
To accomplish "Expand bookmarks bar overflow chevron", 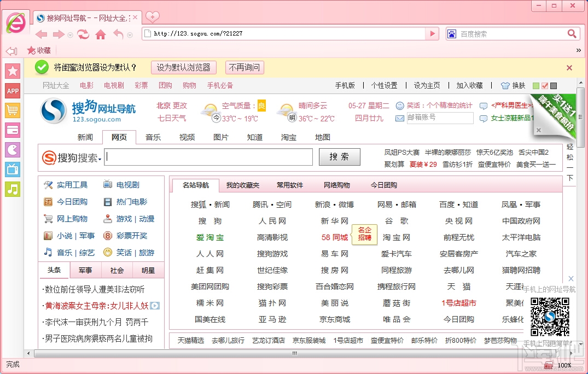I will tap(579, 50).
